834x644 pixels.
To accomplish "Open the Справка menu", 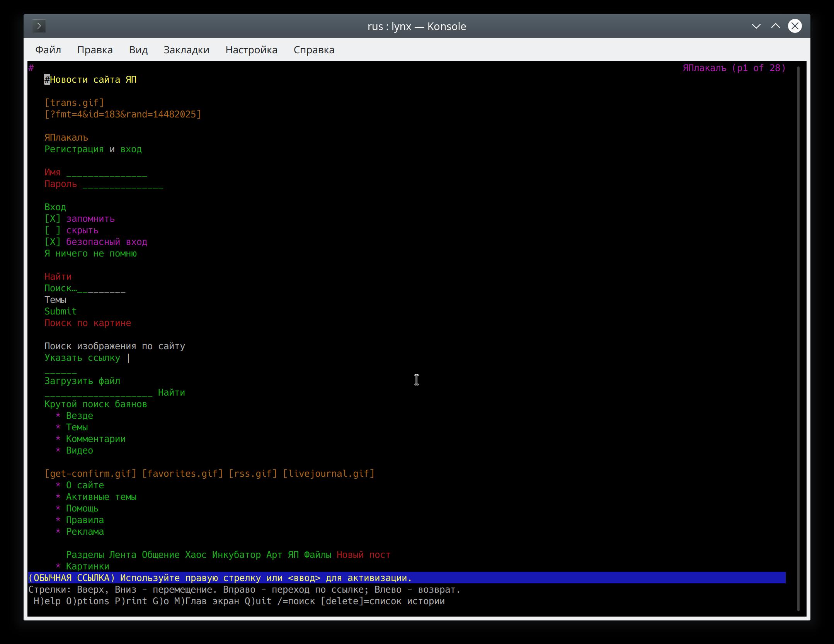I will coord(314,50).
